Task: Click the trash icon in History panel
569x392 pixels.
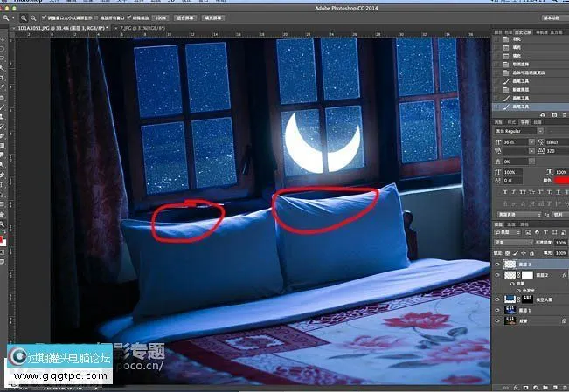Action: (x=562, y=114)
